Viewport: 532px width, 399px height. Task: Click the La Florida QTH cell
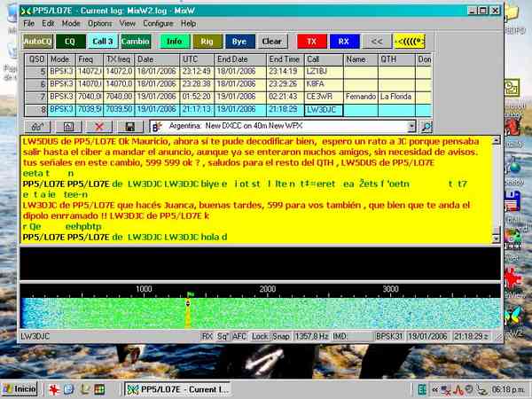pyautogui.click(x=396, y=97)
